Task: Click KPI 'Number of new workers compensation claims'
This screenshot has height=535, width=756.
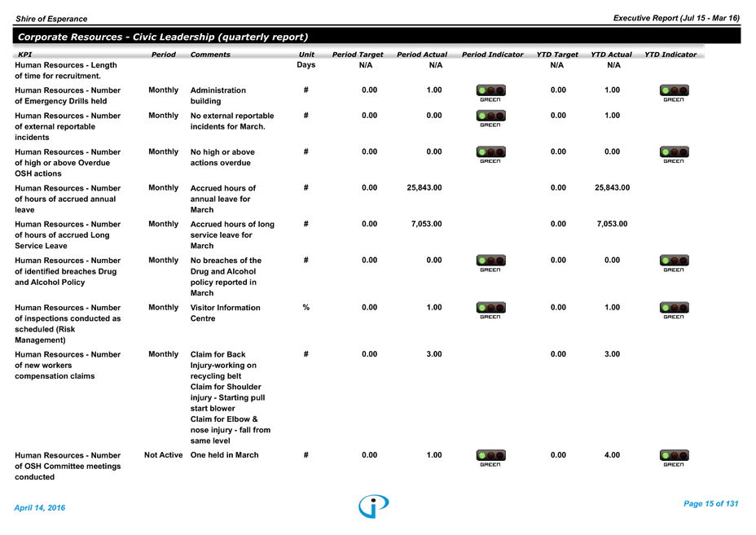Action: click(68, 365)
